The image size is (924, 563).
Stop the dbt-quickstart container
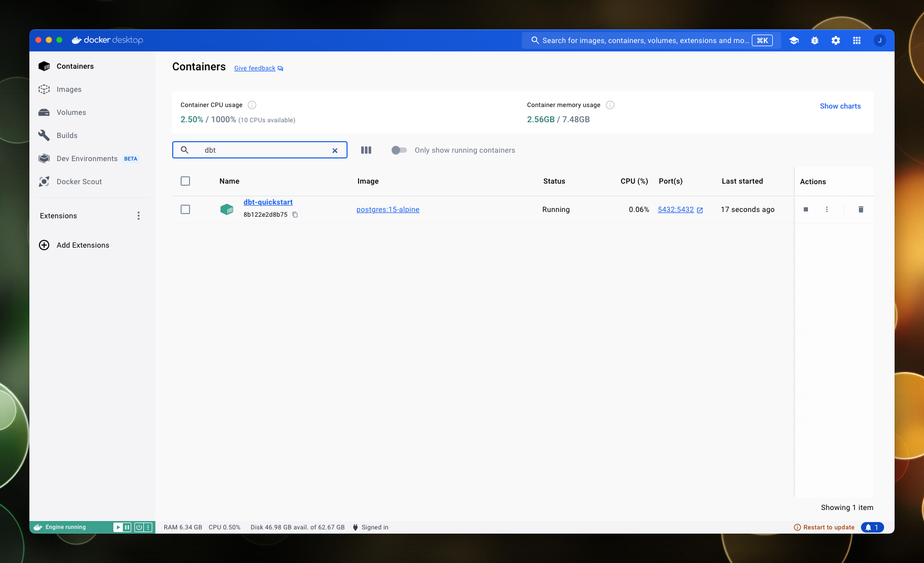click(x=805, y=209)
